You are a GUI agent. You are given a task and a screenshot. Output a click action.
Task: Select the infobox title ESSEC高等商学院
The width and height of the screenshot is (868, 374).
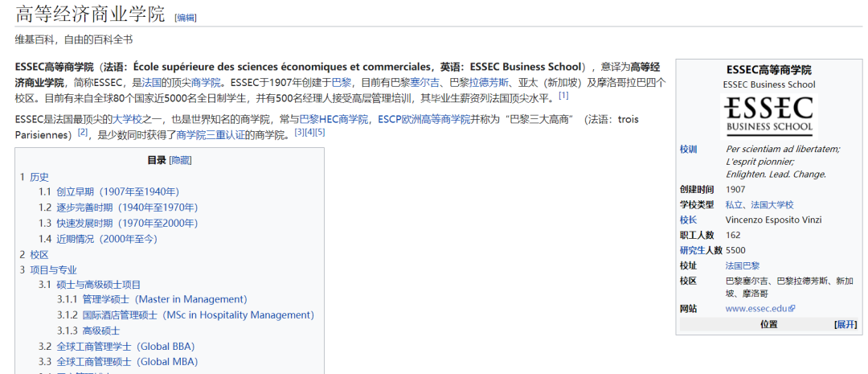point(769,70)
